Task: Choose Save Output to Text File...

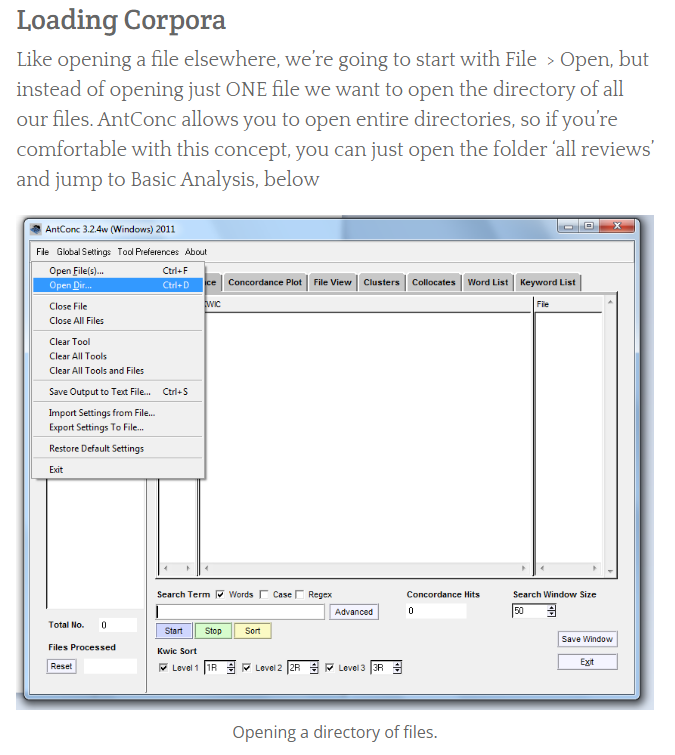Action: (x=118, y=391)
